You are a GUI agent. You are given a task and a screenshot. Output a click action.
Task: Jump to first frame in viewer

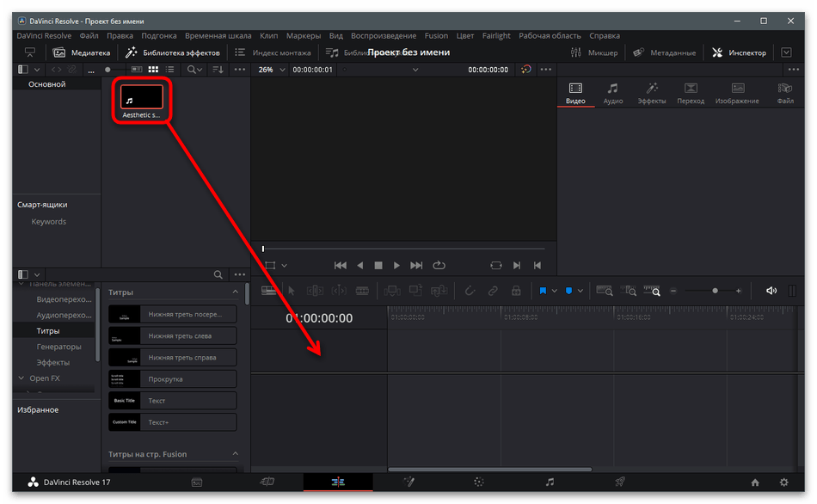(x=341, y=265)
